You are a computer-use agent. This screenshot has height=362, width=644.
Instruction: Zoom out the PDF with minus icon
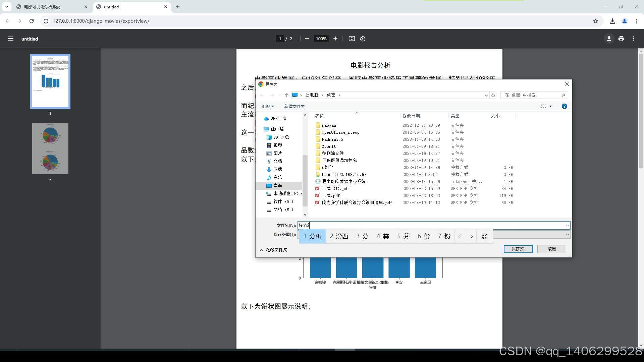pyautogui.click(x=307, y=39)
